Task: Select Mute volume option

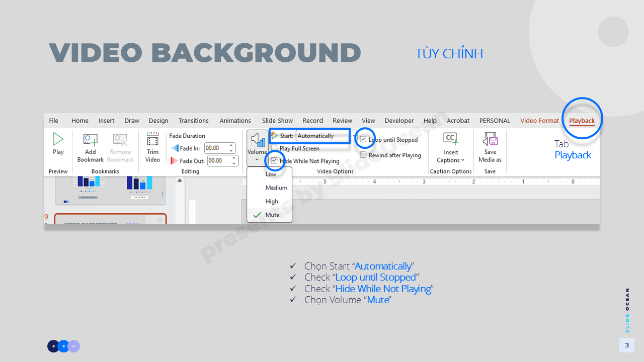Action: tap(270, 215)
